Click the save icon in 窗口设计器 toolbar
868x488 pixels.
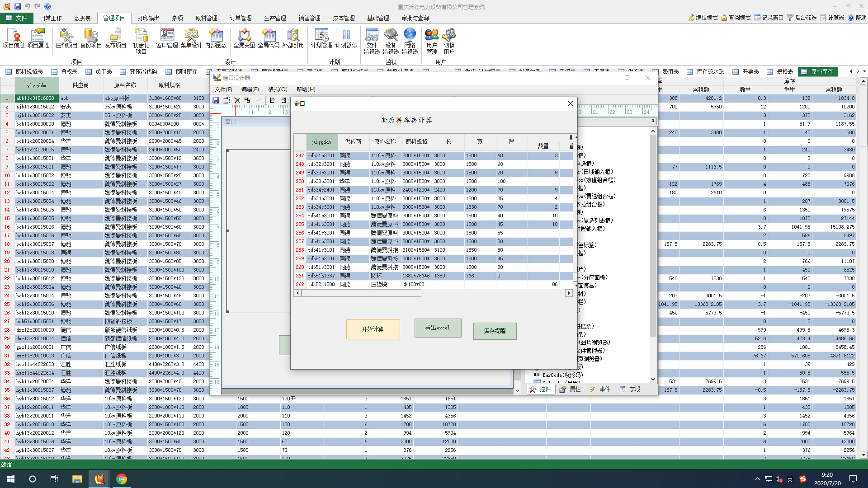click(216, 100)
